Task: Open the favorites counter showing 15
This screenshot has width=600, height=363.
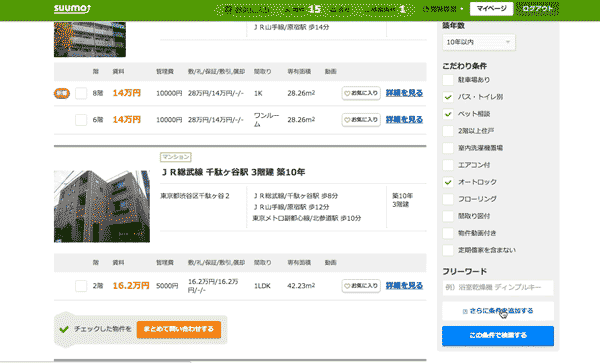Action: [302, 9]
